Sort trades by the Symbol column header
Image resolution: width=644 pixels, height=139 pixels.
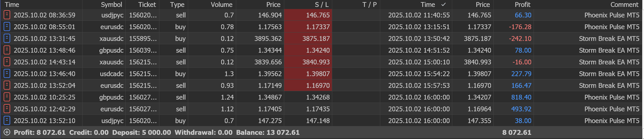[x=111, y=5]
